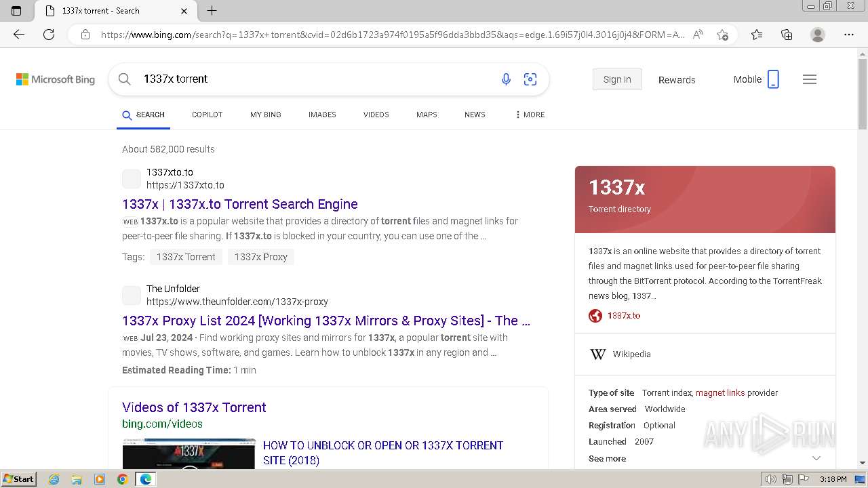The height and width of the screenshot is (488, 868).
Task: View site information via the lock icon
Action: click(85, 35)
